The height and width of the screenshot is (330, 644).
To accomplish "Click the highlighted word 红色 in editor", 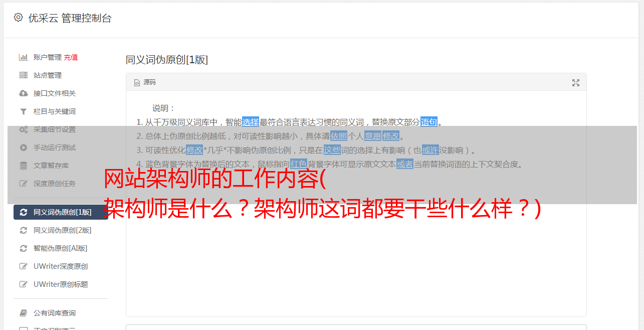I will [x=298, y=164].
